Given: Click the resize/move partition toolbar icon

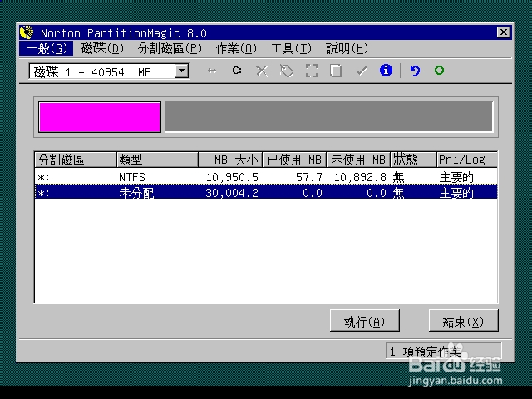Looking at the screenshot, I should [x=212, y=71].
